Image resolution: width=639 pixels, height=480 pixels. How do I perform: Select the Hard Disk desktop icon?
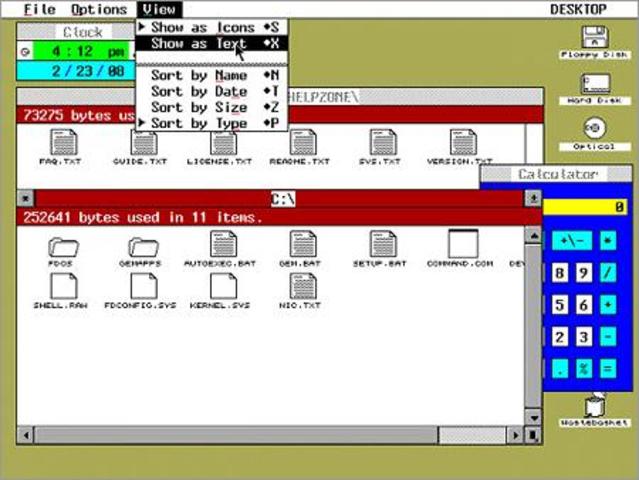pos(595,89)
